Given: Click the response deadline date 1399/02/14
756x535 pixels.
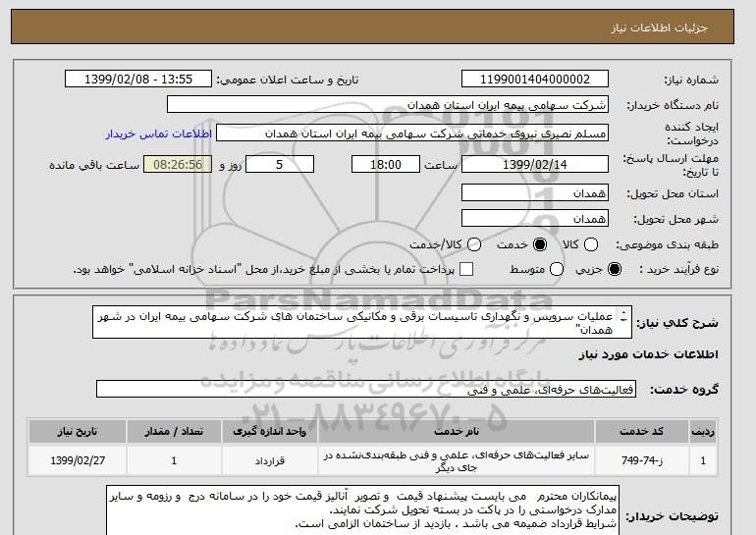Looking at the screenshot, I should [x=535, y=164].
